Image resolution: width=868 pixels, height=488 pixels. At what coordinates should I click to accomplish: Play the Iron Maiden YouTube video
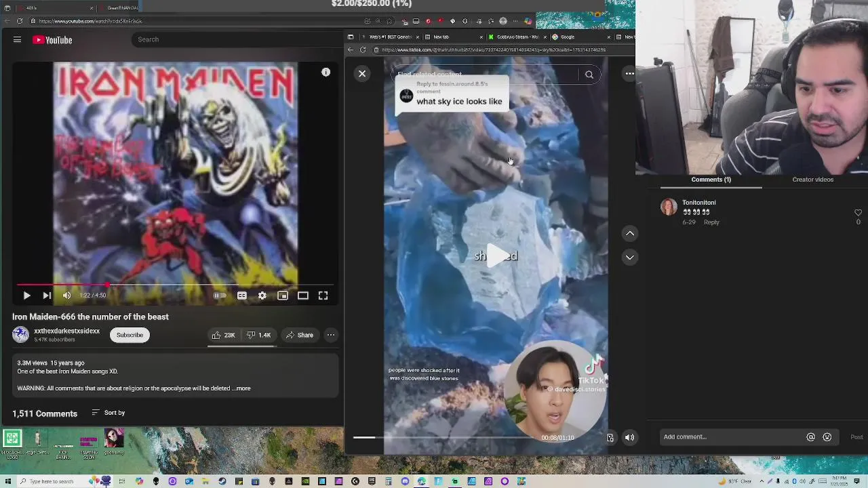(x=26, y=296)
